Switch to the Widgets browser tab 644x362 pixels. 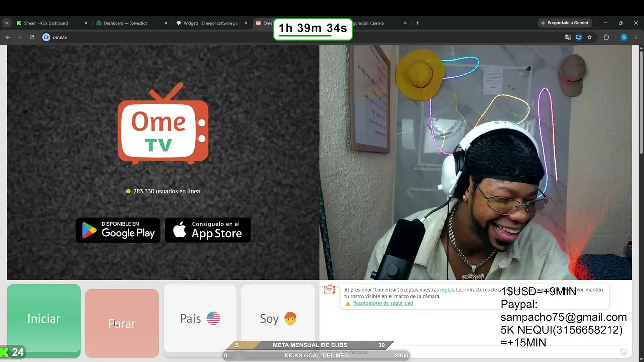point(211,23)
